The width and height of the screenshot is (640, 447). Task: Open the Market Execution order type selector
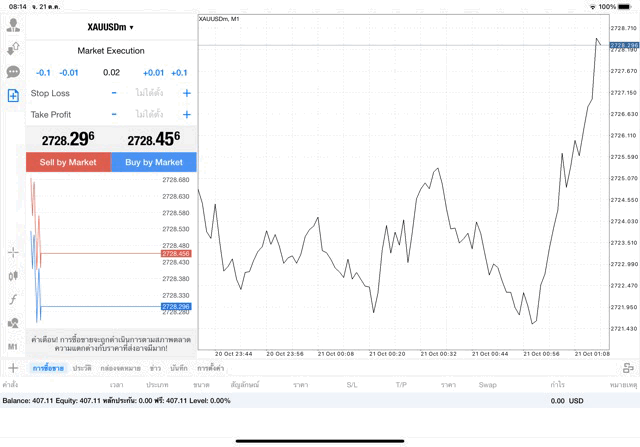click(111, 50)
